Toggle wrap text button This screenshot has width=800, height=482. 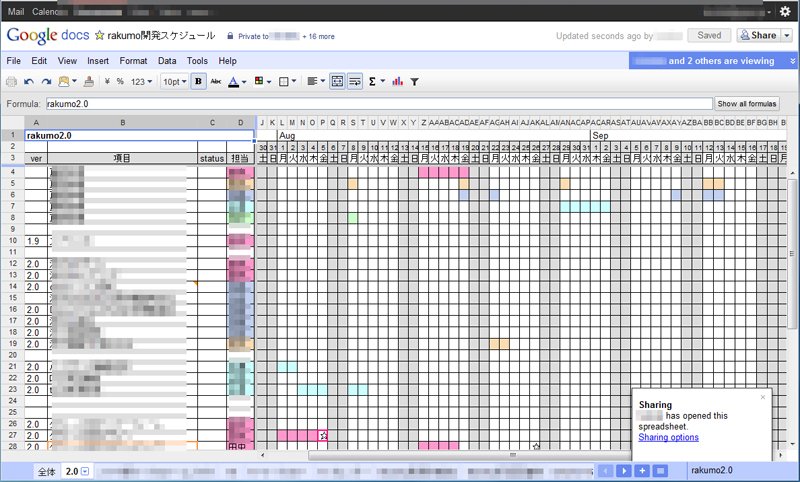[355, 82]
